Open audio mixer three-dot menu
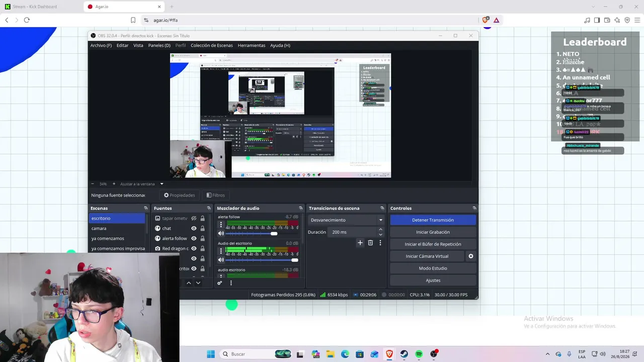The height and width of the screenshot is (362, 644). [231, 283]
